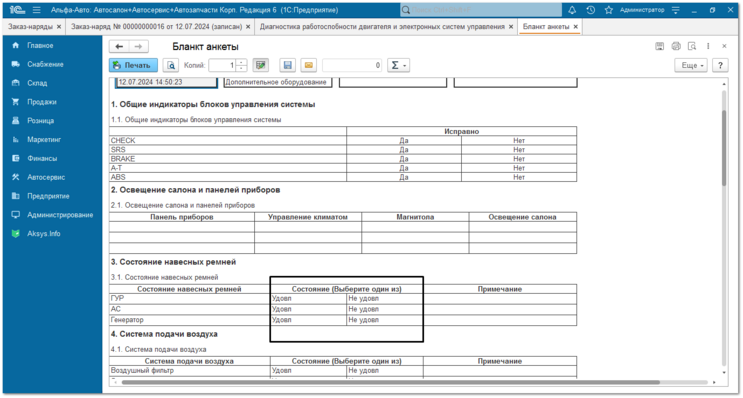Save the document with the floppy disk icon
The width and height of the screenshot is (743, 398).
(287, 65)
